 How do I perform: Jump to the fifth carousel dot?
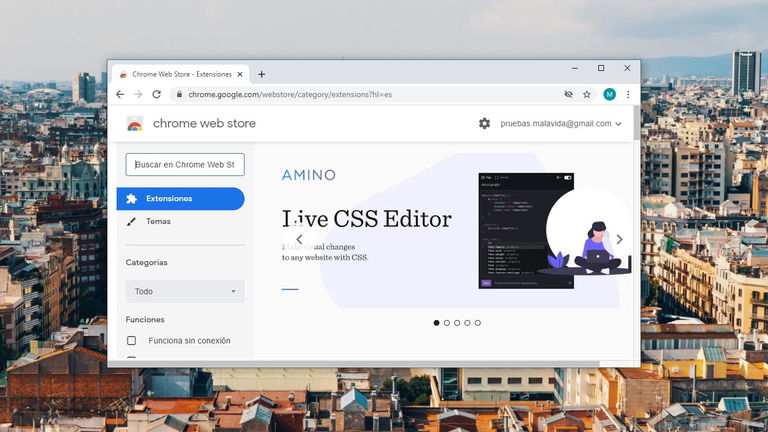click(x=478, y=323)
